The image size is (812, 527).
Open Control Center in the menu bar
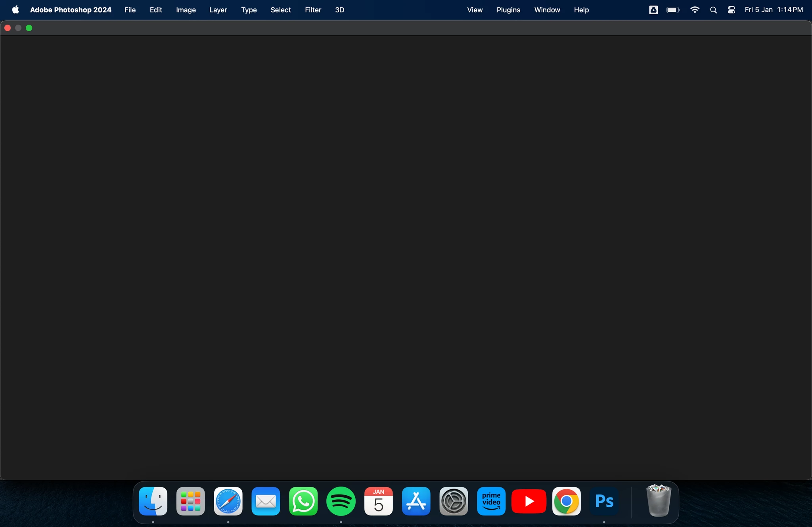[x=732, y=10]
